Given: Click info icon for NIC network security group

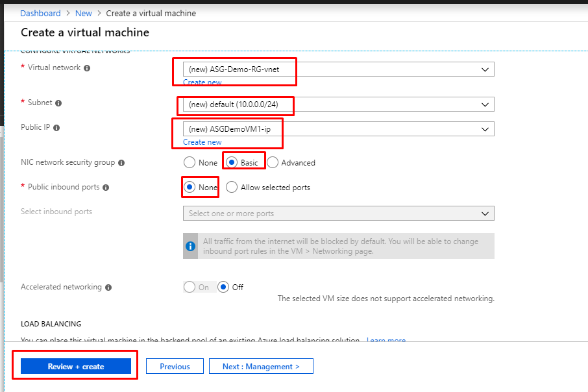Looking at the screenshot, I should tap(121, 163).
